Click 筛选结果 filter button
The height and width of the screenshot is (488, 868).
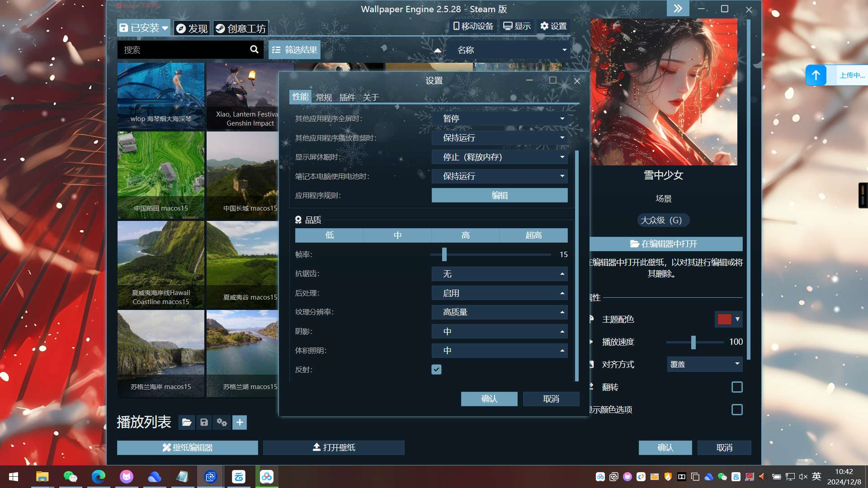click(x=294, y=50)
